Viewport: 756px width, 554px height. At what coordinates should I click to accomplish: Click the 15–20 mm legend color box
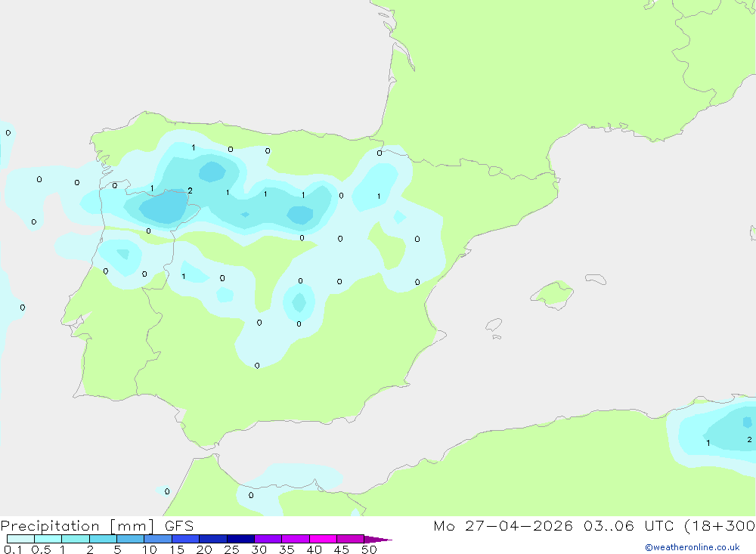[185, 539]
